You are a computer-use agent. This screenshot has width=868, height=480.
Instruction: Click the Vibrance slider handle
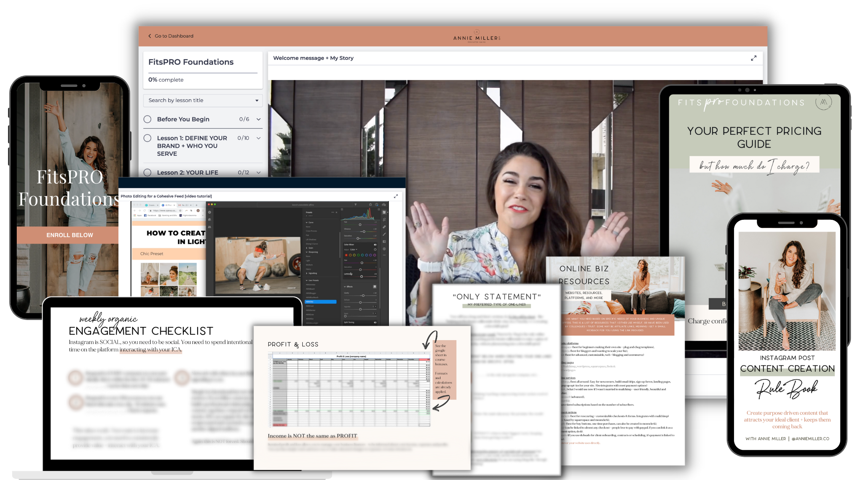pos(364,232)
